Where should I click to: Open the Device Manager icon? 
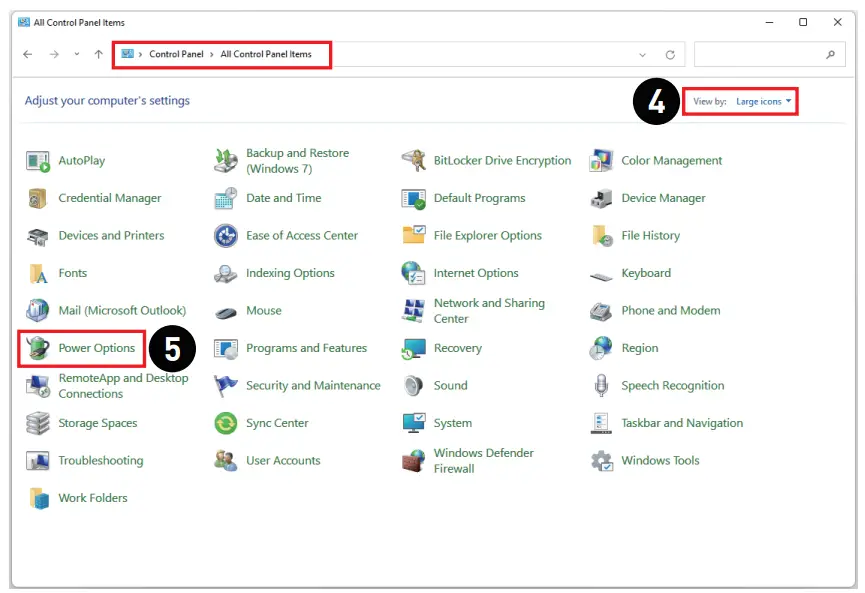(x=601, y=198)
